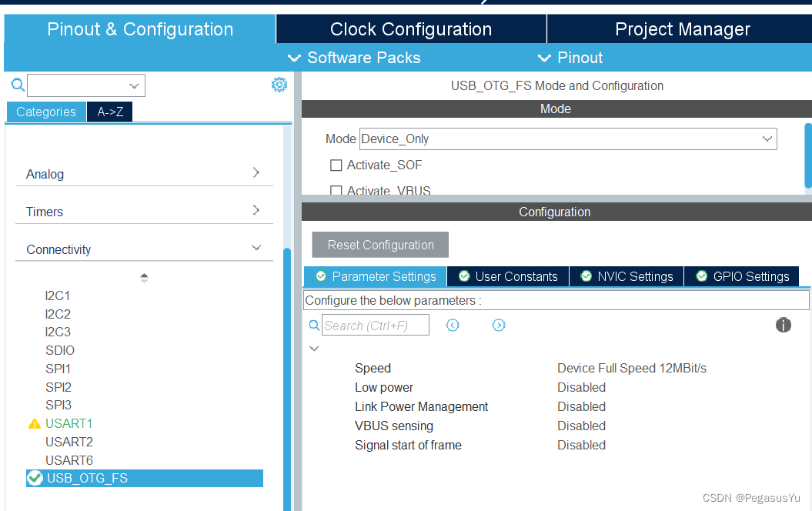This screenshot has width=812, height=511.
Task: Enable the Activate_SOF checkbox
Action: [336, 165]
